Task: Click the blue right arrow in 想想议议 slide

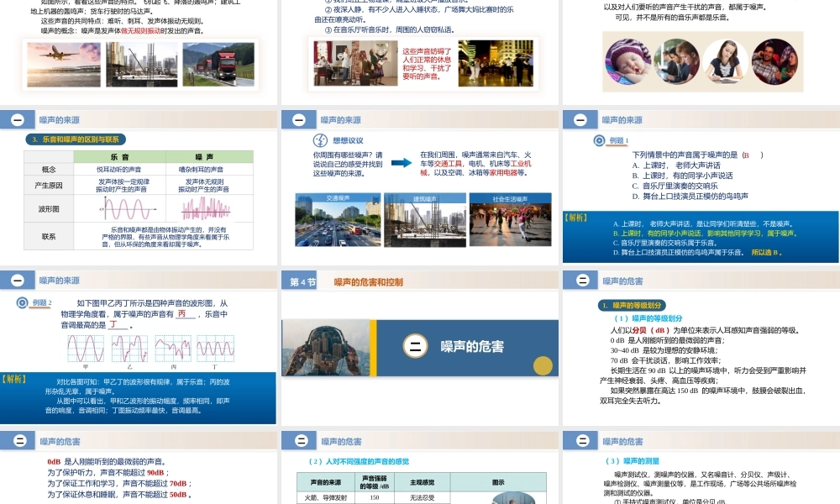Action: click(402, 163)
